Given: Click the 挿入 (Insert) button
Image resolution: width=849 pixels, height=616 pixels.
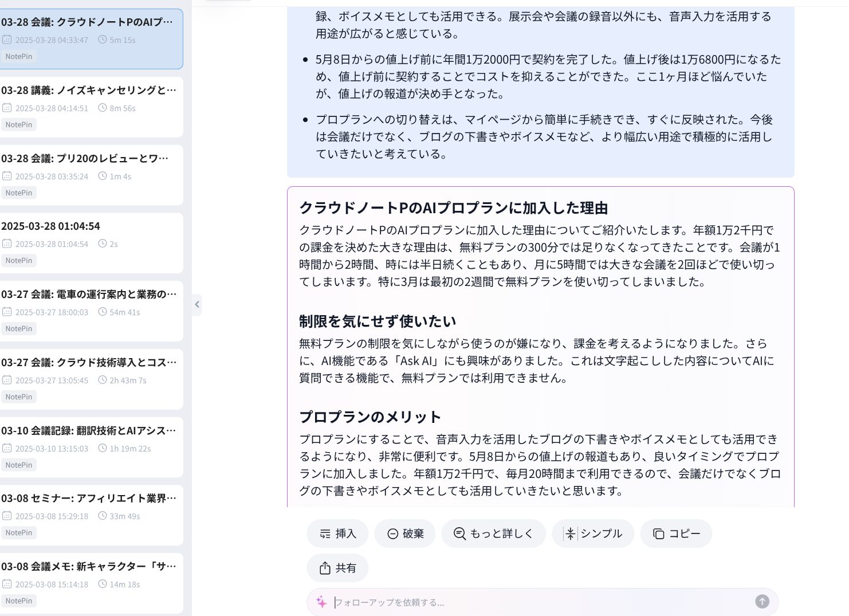Looking at the screenshot, I should 337,533.
